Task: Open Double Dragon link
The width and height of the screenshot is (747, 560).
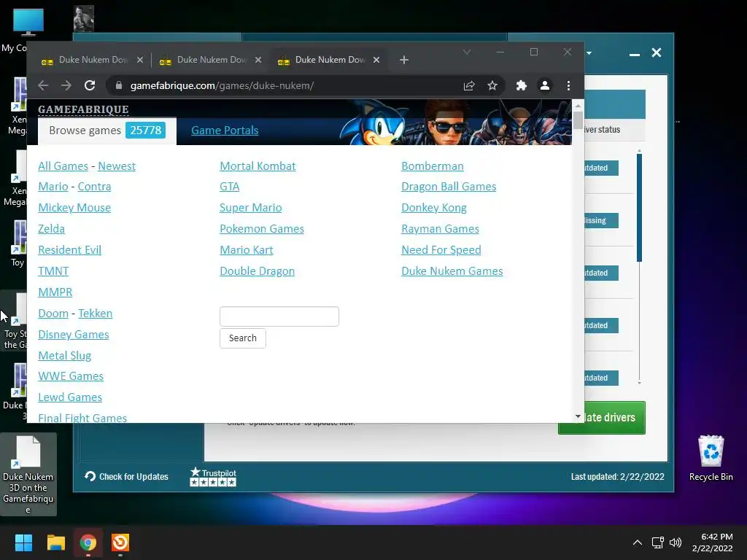Action: point(257,271)
